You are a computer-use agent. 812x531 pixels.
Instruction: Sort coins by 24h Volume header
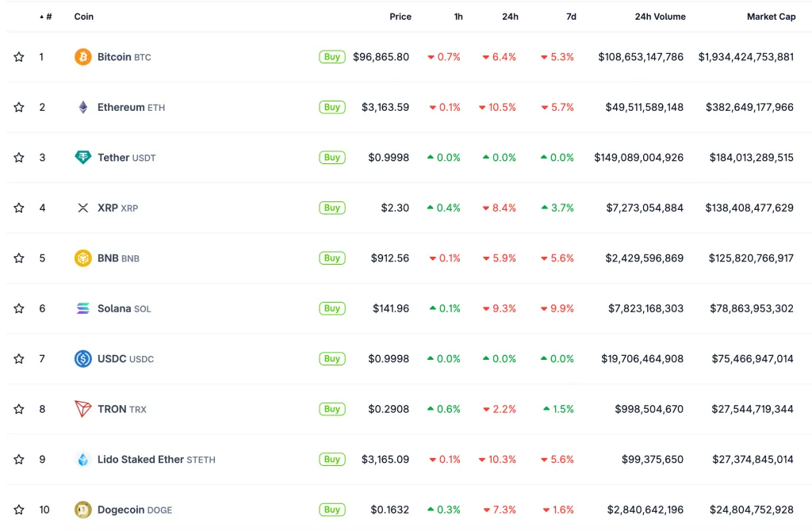click(x=660, y=17)
